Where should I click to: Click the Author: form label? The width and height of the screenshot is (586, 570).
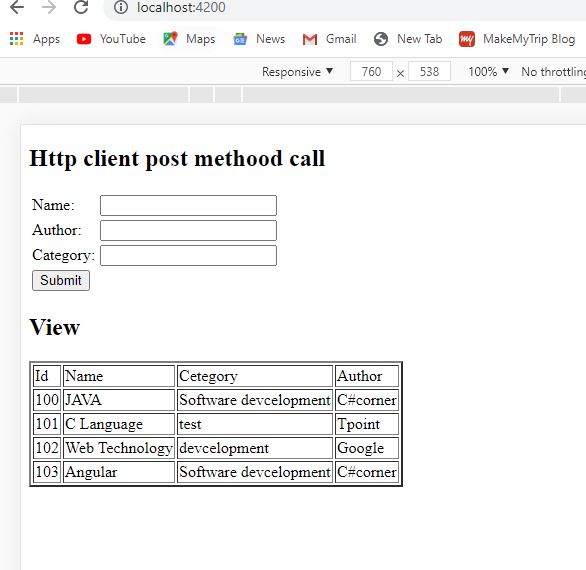[57, 230]
